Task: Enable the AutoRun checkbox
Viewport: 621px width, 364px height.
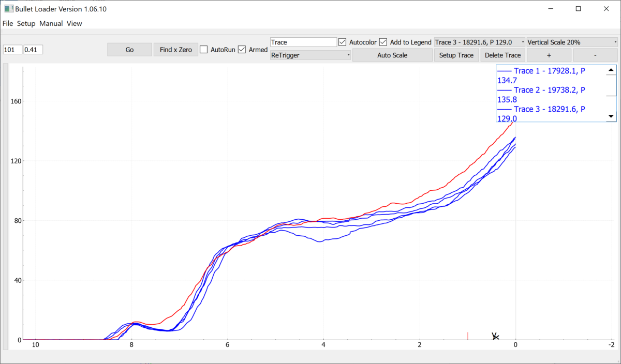Action: point(204,50)
